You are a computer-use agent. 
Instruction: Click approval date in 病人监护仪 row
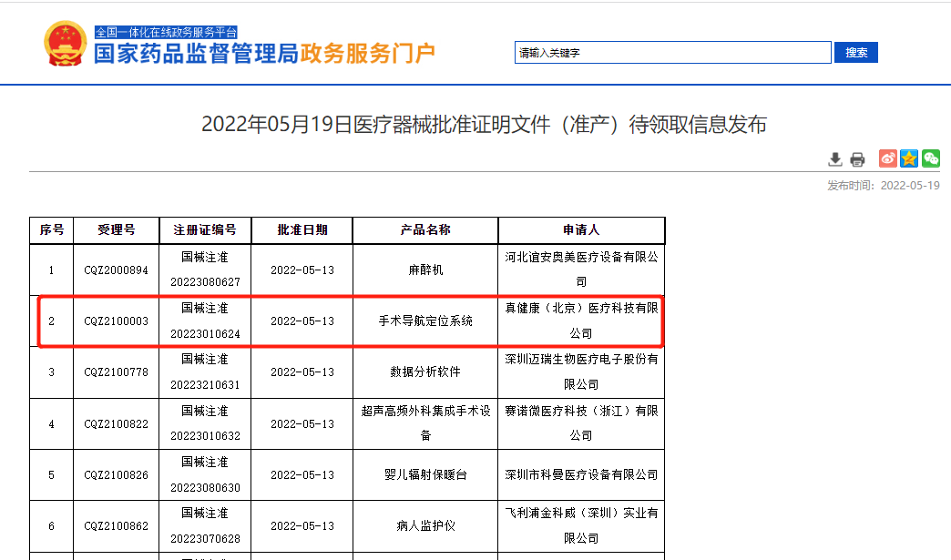tap(302, 526)
